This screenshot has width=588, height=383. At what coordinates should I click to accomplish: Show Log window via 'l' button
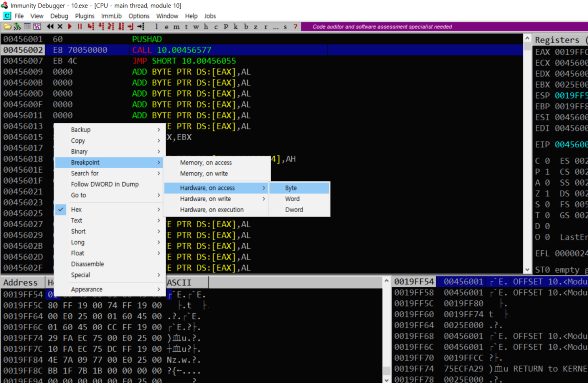tap(157, 27)
